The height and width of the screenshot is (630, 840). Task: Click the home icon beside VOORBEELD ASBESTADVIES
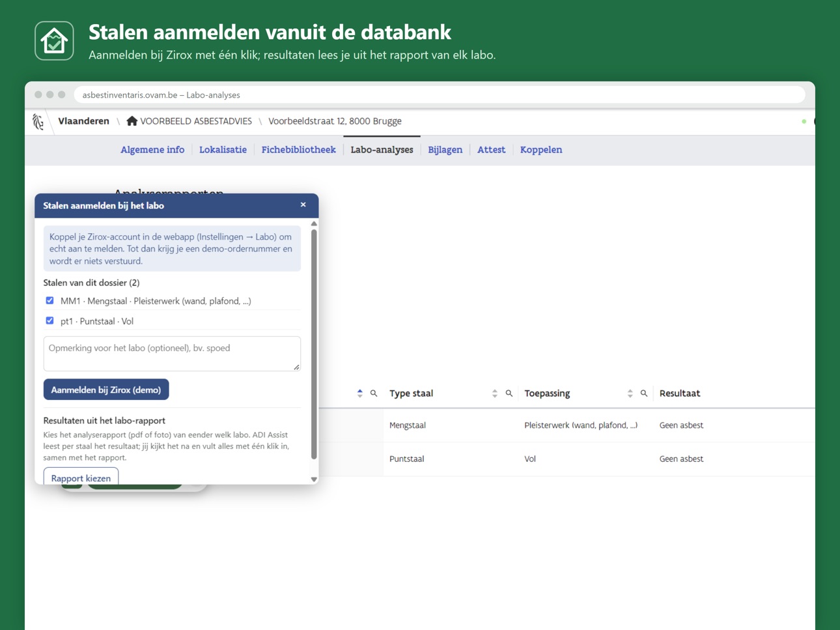(132, 121)
